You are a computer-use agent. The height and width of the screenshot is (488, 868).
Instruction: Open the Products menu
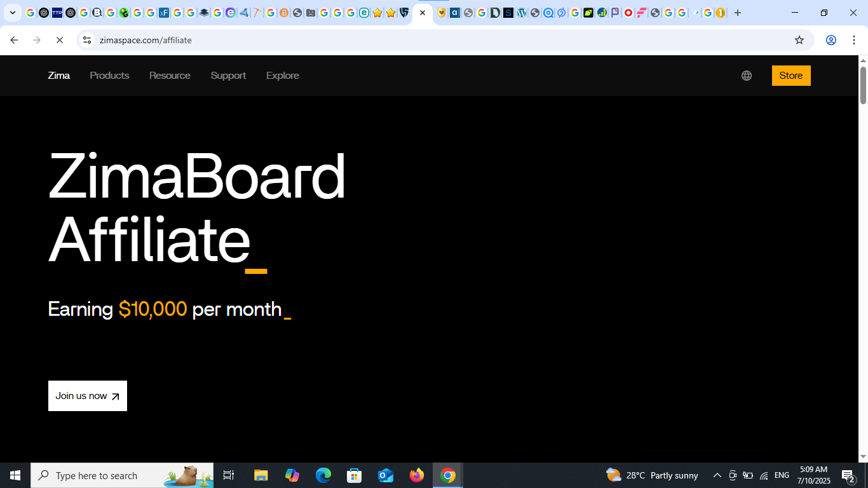pos(109,76)
